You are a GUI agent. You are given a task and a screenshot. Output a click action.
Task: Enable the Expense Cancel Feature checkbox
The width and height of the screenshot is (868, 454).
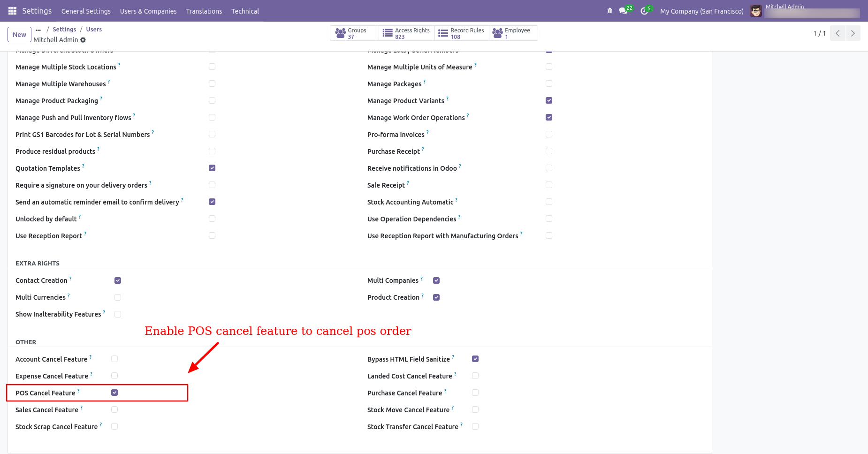click(x=114, y=376)
